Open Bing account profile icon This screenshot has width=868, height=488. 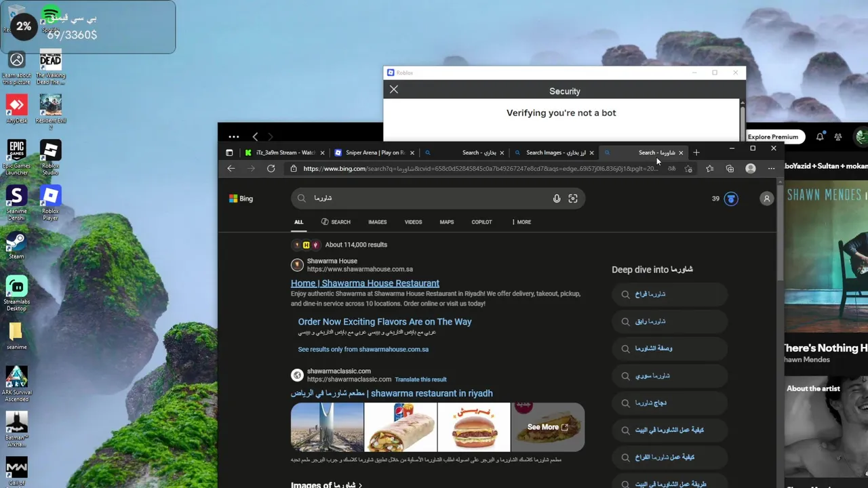tap(767, 199)
